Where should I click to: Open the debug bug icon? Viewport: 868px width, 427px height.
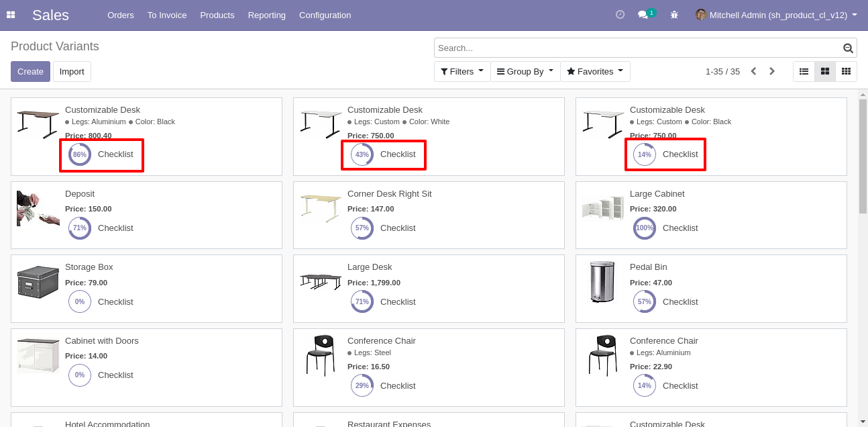point(674,15)
